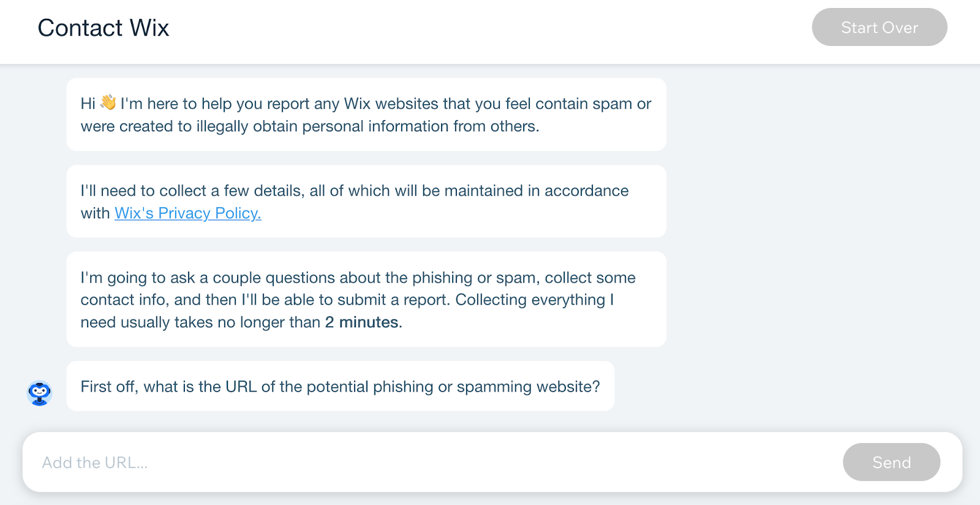
Task: Select the greeting message starting with Hi
Action: tap(366, 115)
